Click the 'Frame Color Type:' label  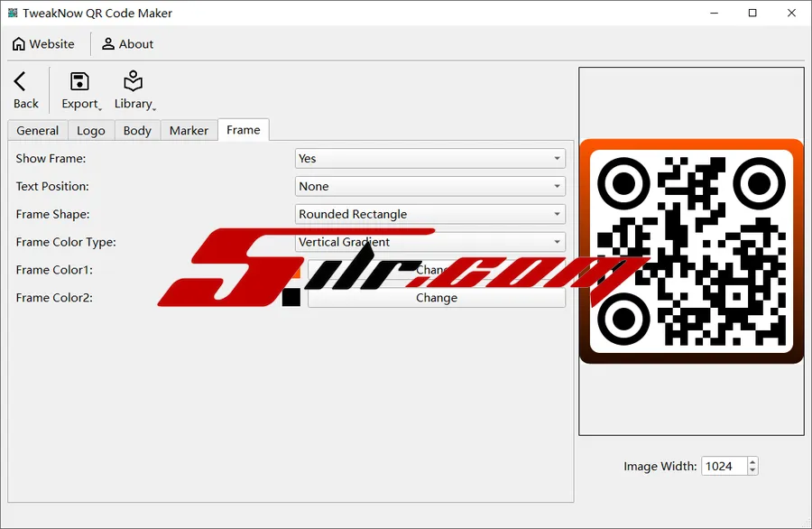[66, 242]
